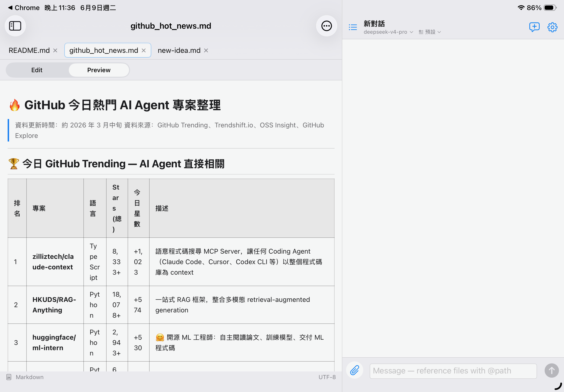Switch to Preview mode

click(x=99, y=70)
